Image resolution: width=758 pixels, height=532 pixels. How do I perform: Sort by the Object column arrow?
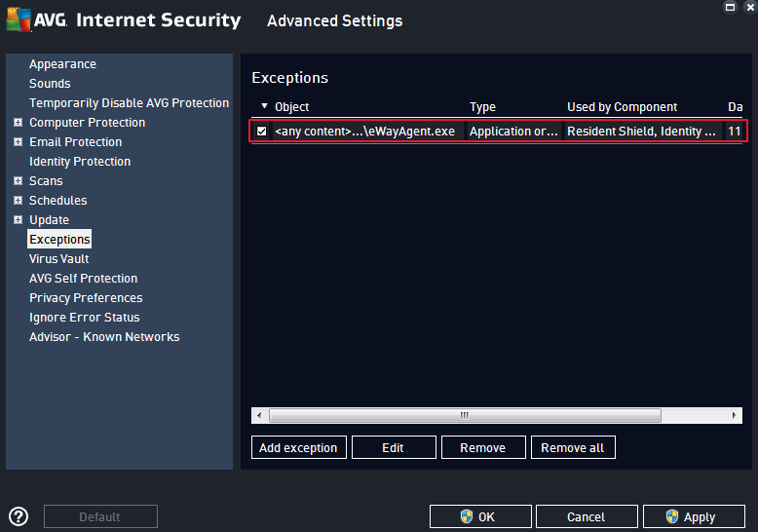(x=264, y=106)
